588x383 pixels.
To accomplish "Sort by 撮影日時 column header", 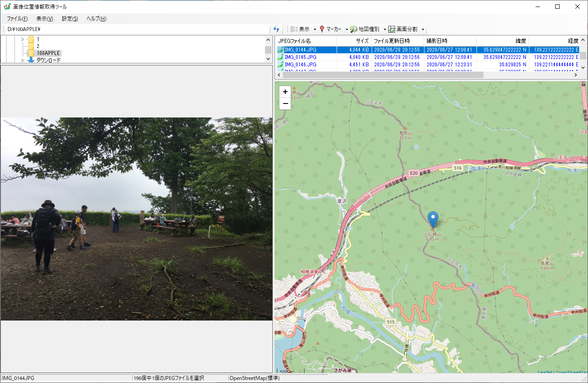I will click(x=450, y=41).
